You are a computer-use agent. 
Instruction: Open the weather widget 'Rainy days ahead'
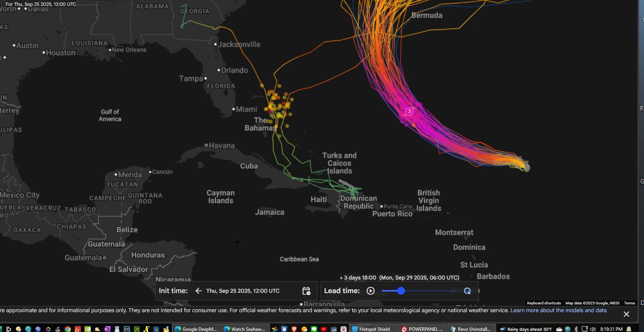point(526,329)
